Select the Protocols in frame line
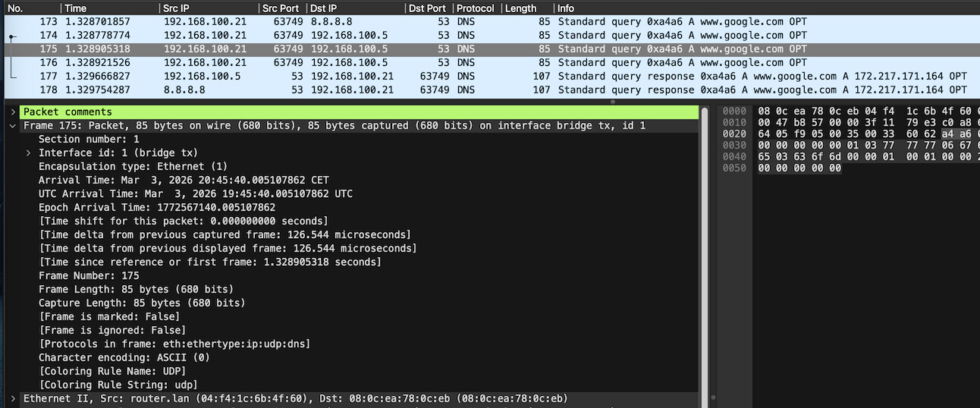The image size is (980, 408). 174,344
